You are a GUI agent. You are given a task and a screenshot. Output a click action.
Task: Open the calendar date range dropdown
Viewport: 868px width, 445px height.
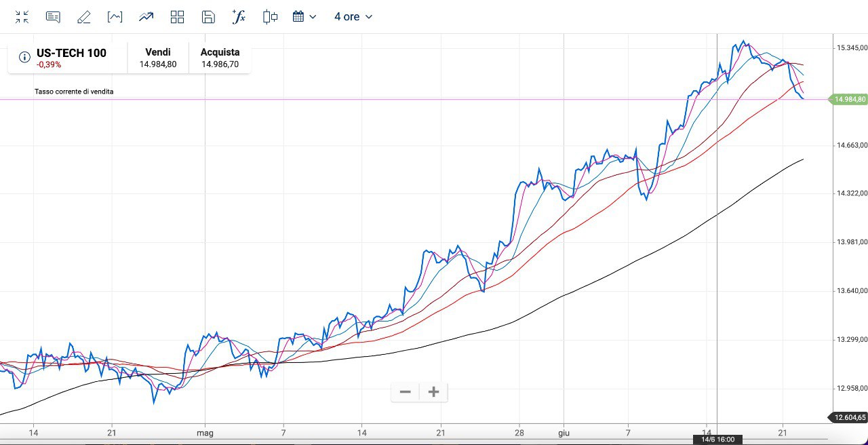[304, 17]
